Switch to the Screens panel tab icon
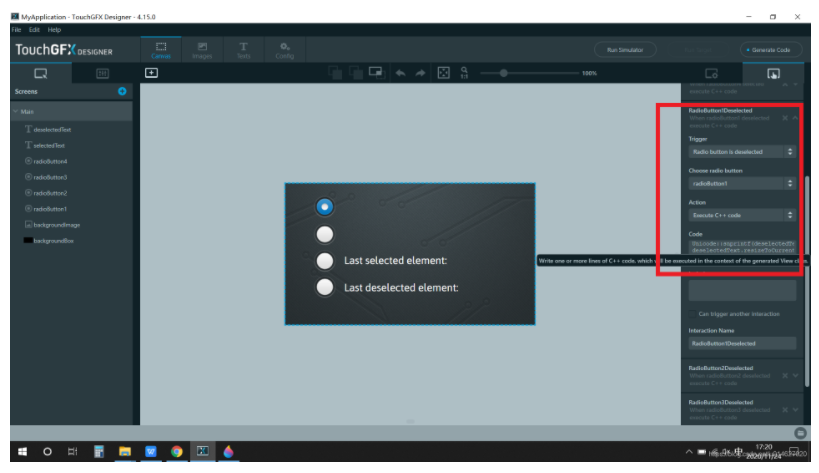This screenshot has height=473, width=819. coord(41,74)
